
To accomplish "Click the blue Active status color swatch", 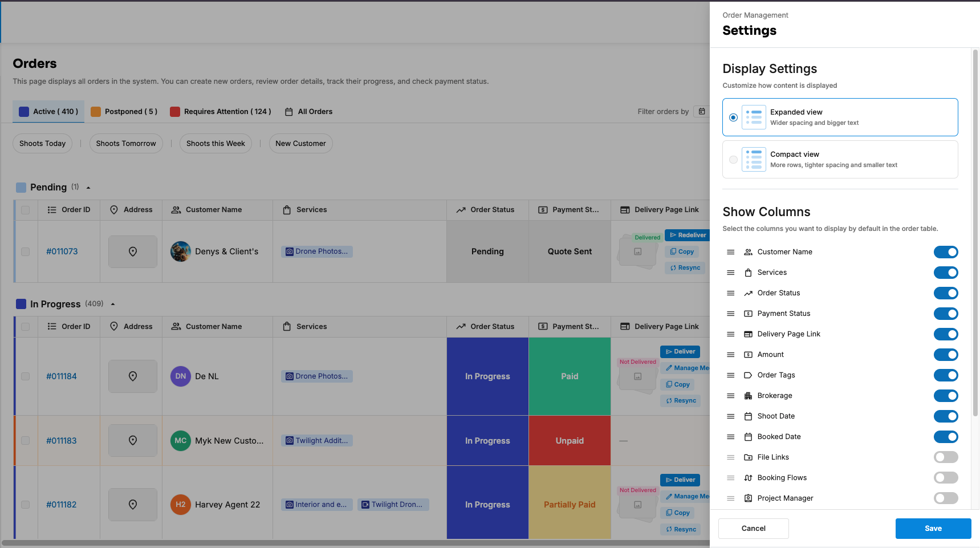I will pos(24,112).
